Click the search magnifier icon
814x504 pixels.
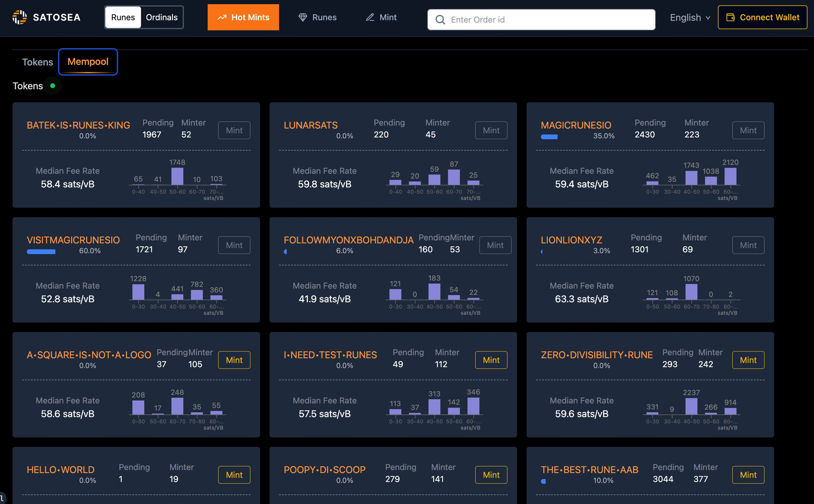tap(440, 19)
